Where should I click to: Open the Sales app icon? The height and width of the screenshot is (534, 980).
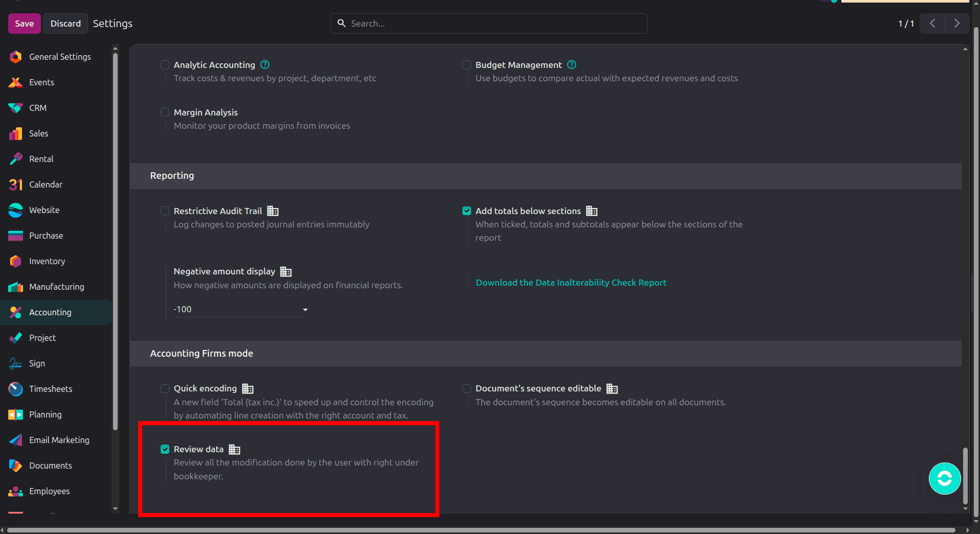click(x=16, y=133)
